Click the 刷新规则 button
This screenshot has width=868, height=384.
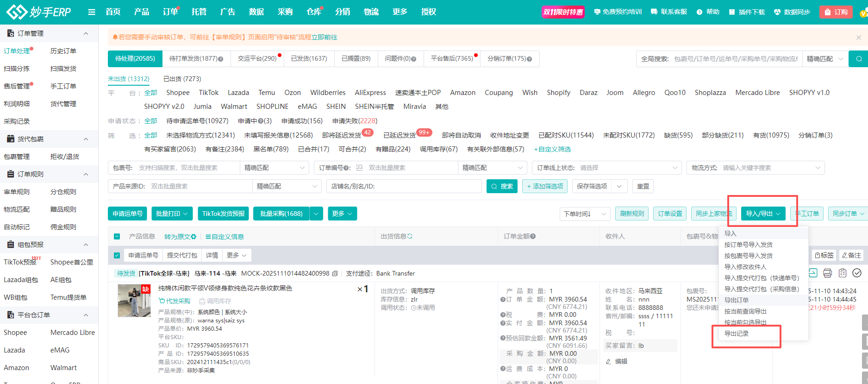[632, 214]
